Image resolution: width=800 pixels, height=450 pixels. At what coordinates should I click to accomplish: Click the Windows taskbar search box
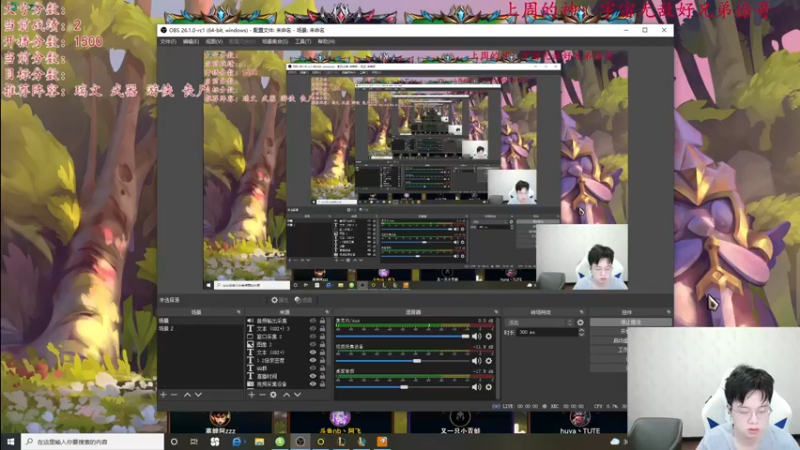point(92,442)
